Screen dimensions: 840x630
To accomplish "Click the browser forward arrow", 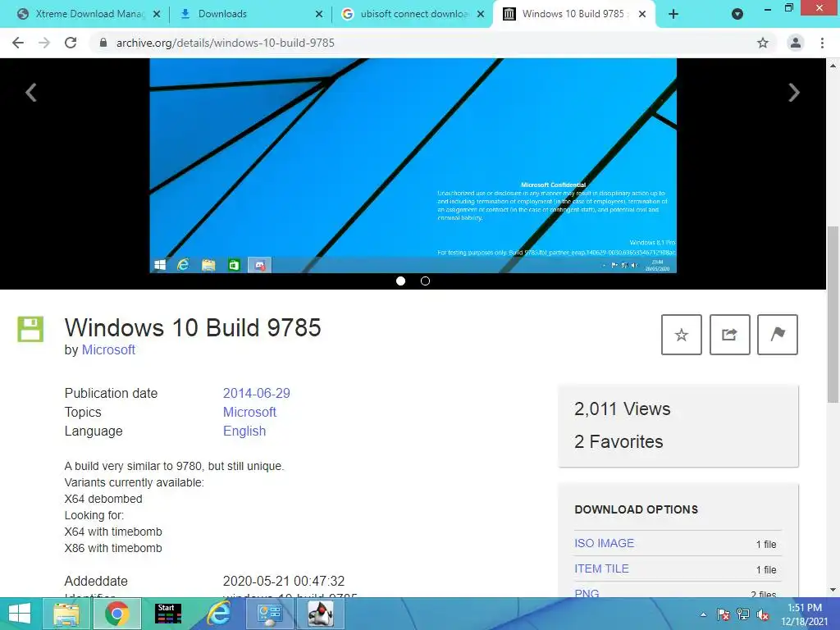I will [x=44, y=43].
